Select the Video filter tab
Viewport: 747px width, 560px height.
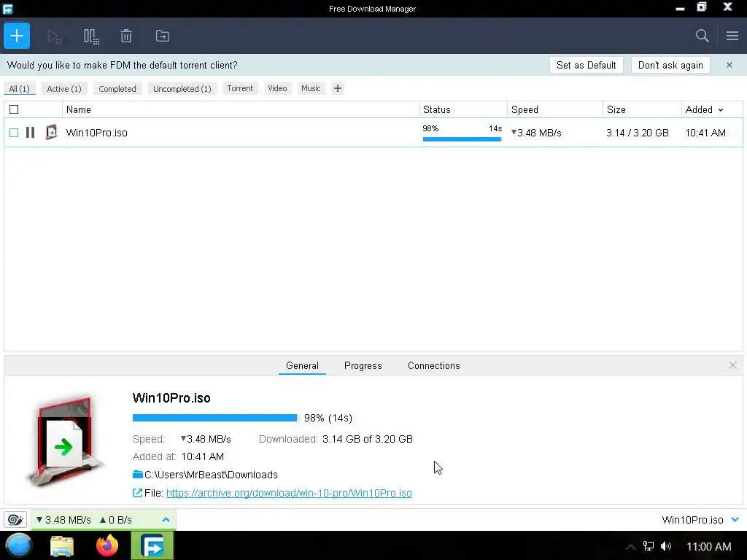point(277,88)
